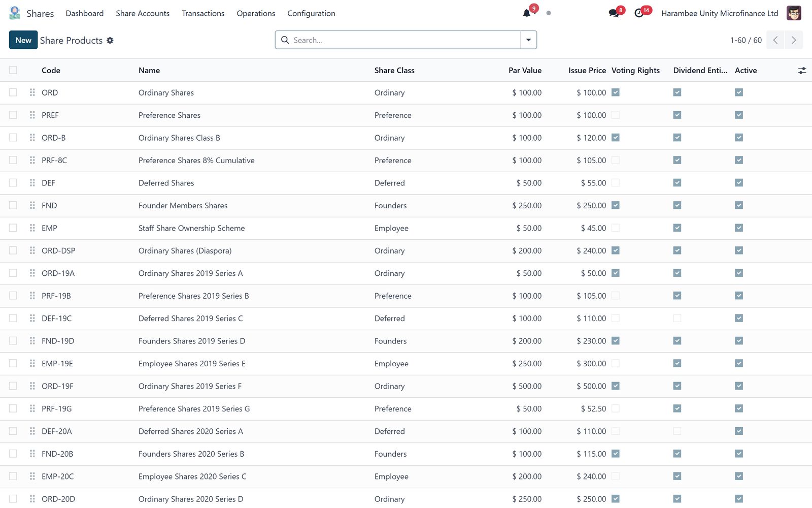Open the Dashboard menu
Image resolution: width=812 pixels, height=508 pixels.
coord(85,13)
